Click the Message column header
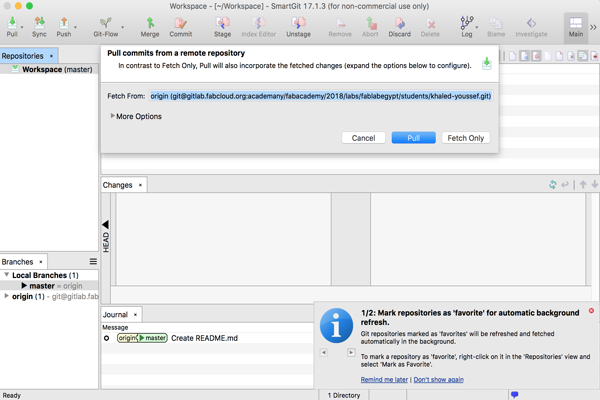The width and height of the screenshot is (600, 400). (x=115, y=327)
